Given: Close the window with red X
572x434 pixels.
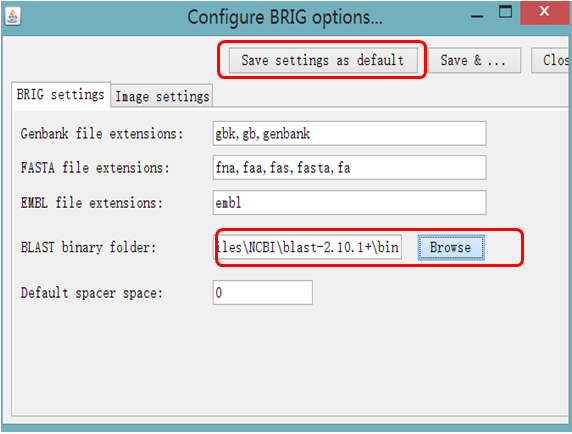Looking at the screenshot, I should (544, 12).
